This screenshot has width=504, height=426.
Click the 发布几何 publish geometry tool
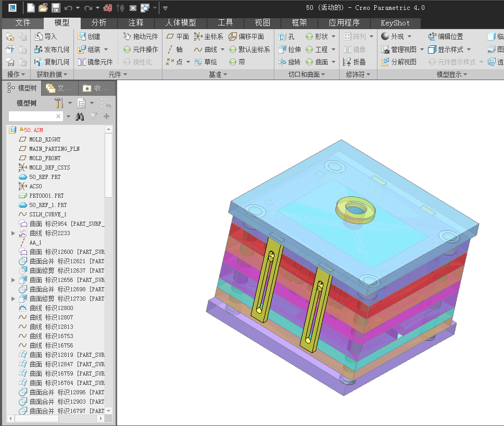click(52, 49)
